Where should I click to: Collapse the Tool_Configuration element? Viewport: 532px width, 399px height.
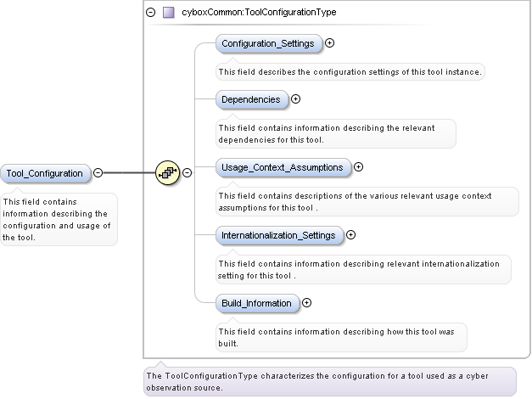(x=98, y=173)
